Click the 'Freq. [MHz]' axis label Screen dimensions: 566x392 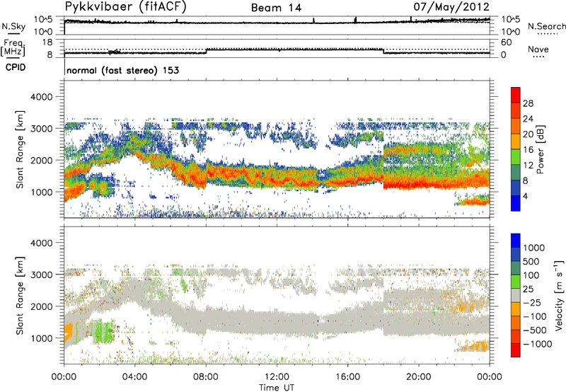click(x=13, y=48)
